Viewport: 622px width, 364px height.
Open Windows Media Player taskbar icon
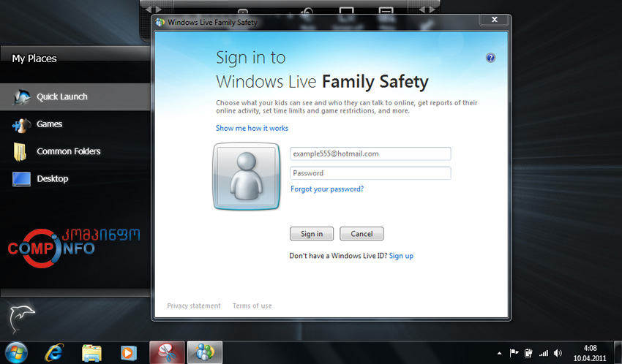click(129, 353)
